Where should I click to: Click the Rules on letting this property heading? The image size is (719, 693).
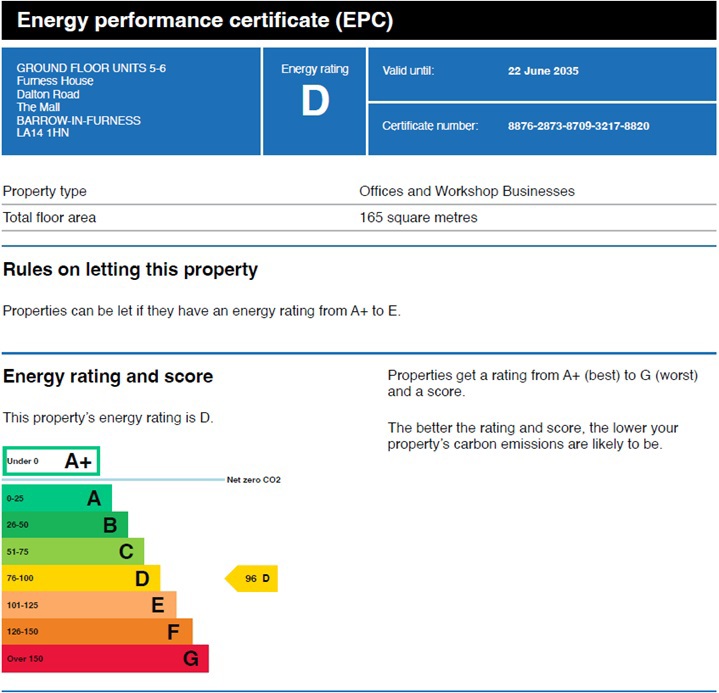[130, 270]
